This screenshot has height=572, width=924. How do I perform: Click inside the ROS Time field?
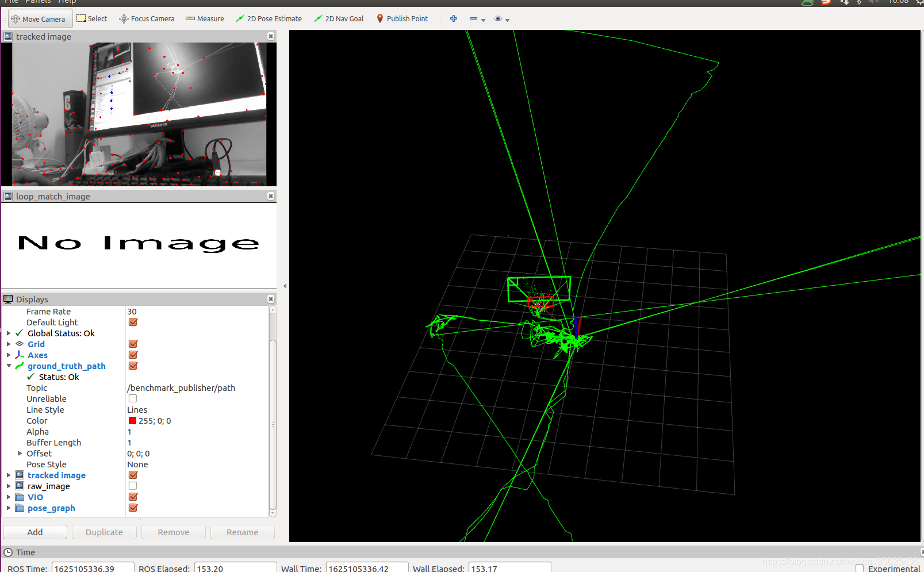[92, 568]
